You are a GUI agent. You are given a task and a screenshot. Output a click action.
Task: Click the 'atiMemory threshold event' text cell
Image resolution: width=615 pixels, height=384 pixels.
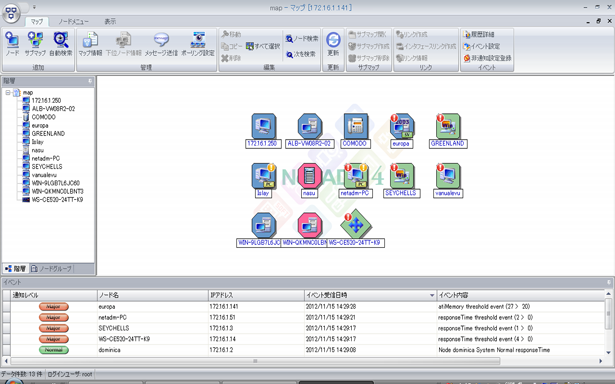point(484,307)
